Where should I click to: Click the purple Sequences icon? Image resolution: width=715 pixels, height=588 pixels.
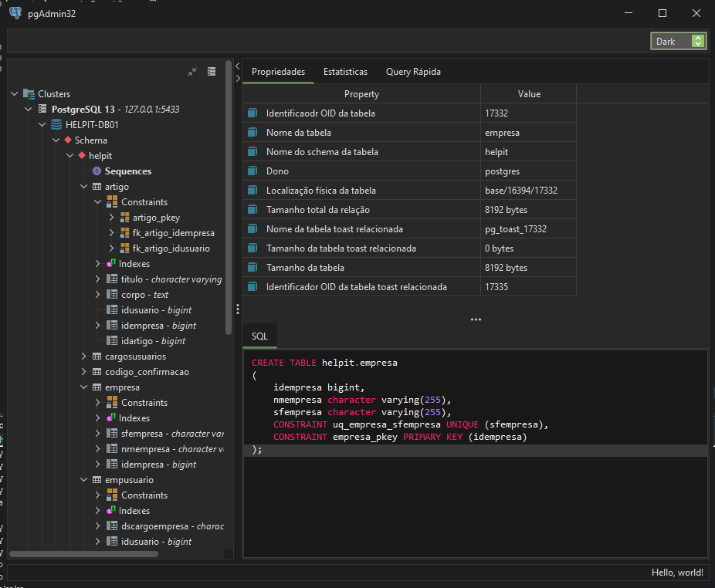(x=97, y=171)
